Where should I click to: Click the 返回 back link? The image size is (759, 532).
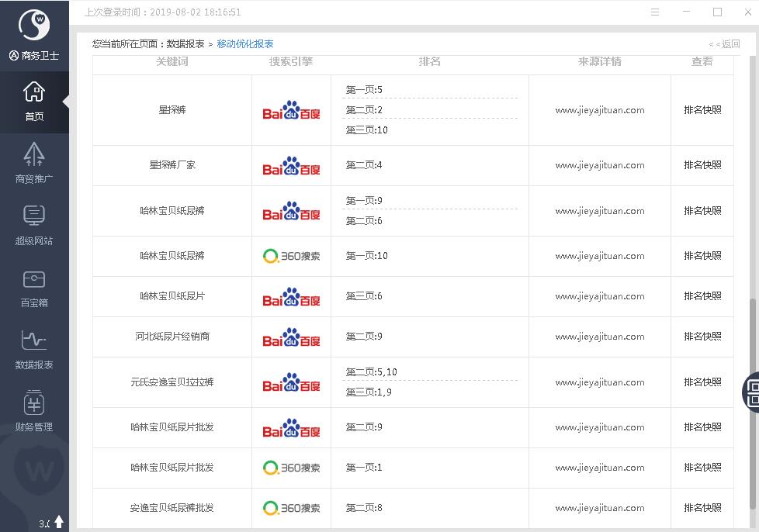point(725,44)
